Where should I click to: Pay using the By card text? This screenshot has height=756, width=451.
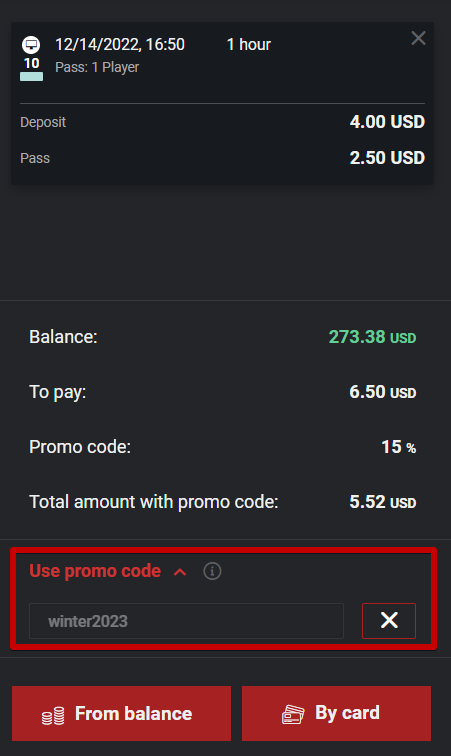point(347,713)
